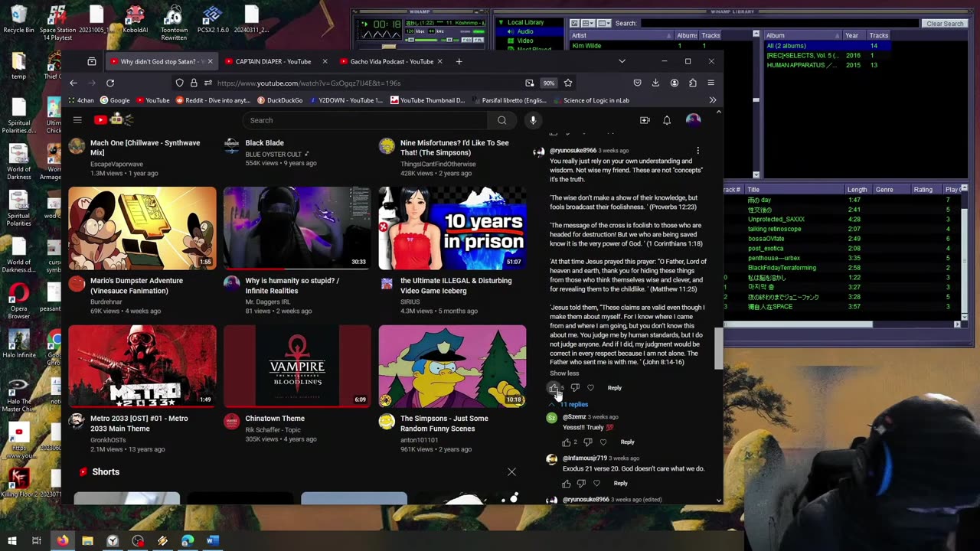Open KoboldAI desktop shortcut
The image size is (980, 551).
pyautogui.click(x=135, y=18)
